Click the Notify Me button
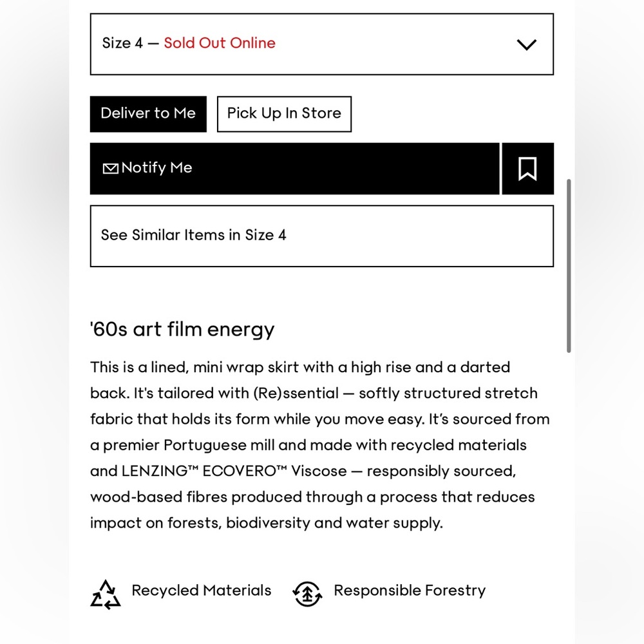Viewport: 644px width, 644px height. [295, 168]
